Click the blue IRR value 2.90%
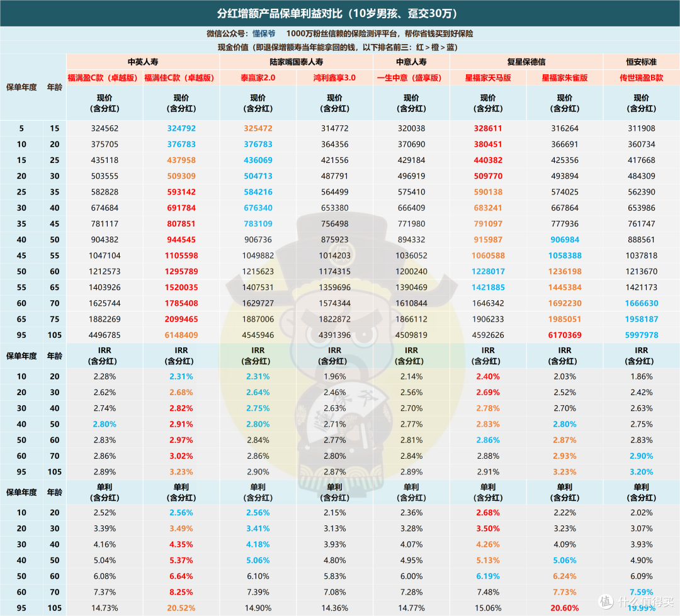The image size is (680, 616). tap(642, 456)
